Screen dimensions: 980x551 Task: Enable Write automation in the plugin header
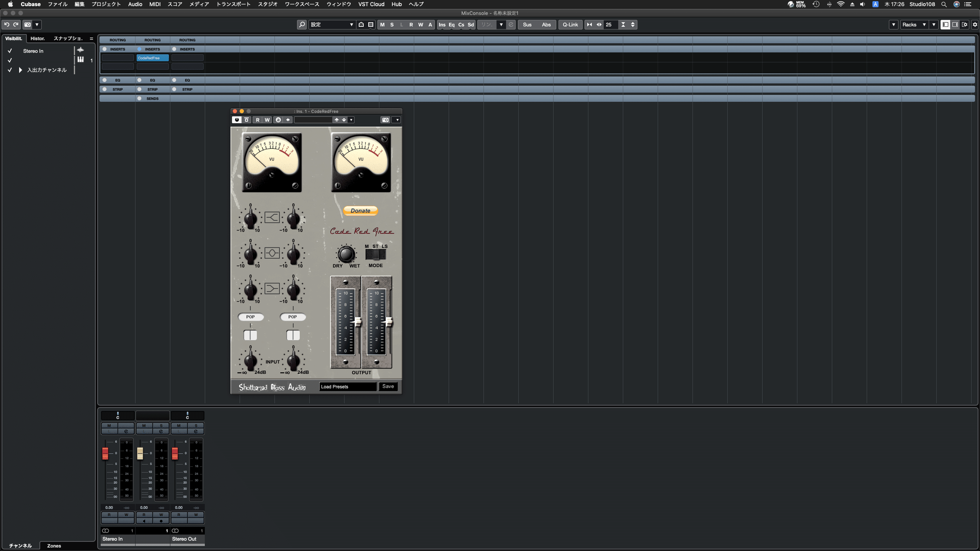(x=267, y=119)
